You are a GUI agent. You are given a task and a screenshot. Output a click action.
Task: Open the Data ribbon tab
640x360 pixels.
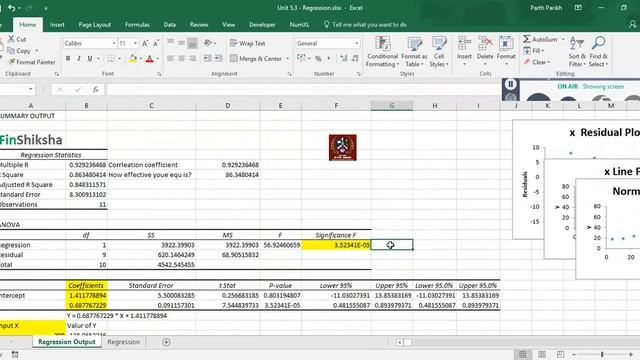pos(169,24)
